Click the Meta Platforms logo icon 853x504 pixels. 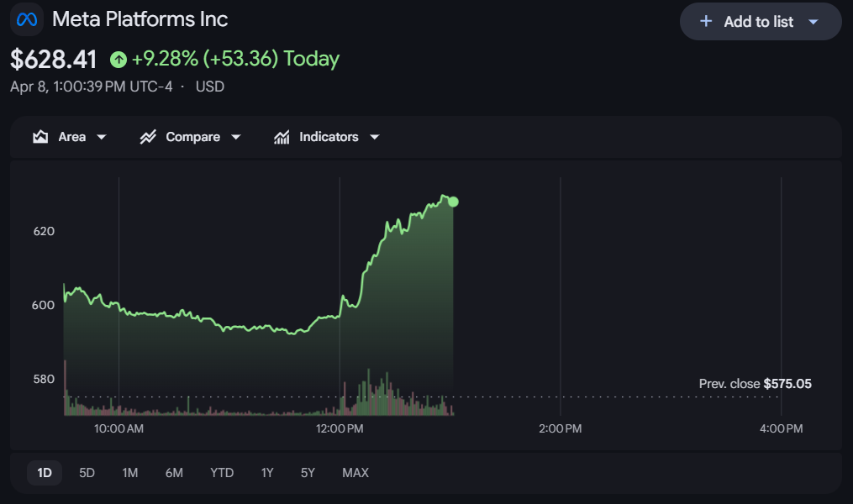point(27,19)
